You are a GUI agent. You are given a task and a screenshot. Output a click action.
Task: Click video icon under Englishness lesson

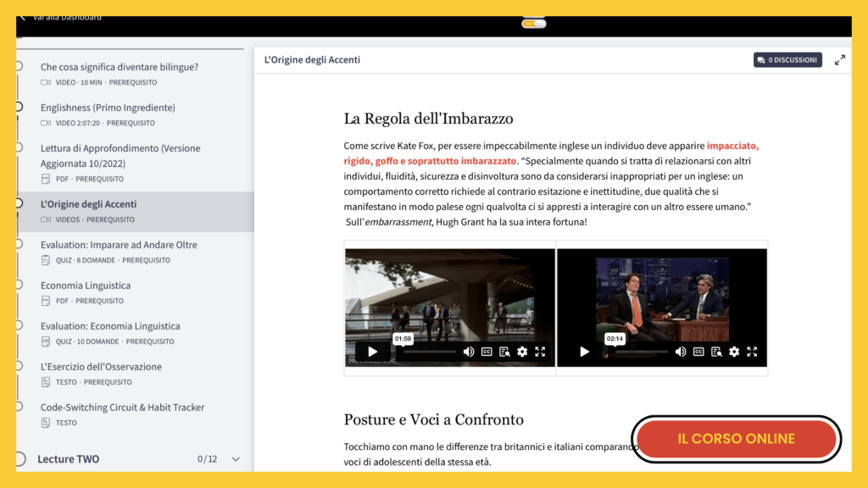tap(46, 123)
